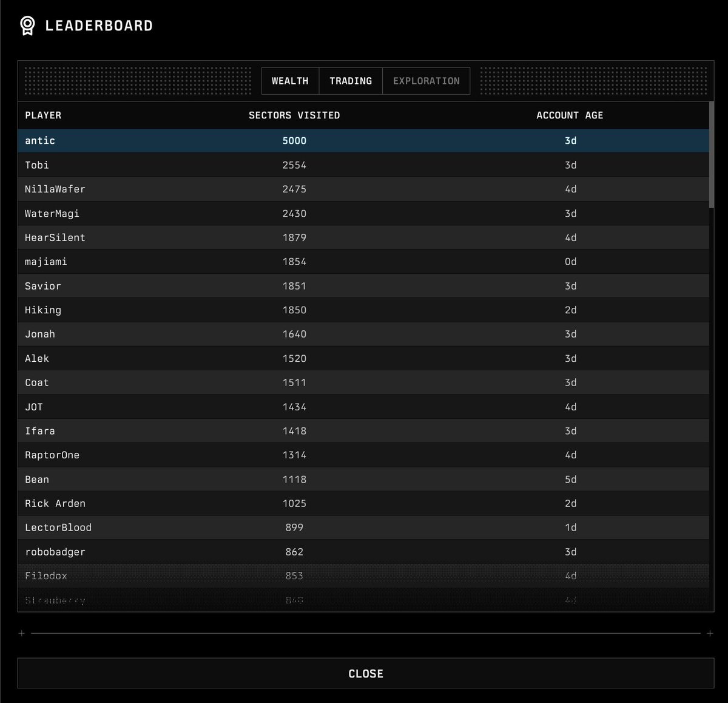Select player WaterMagi

[363, 213]
